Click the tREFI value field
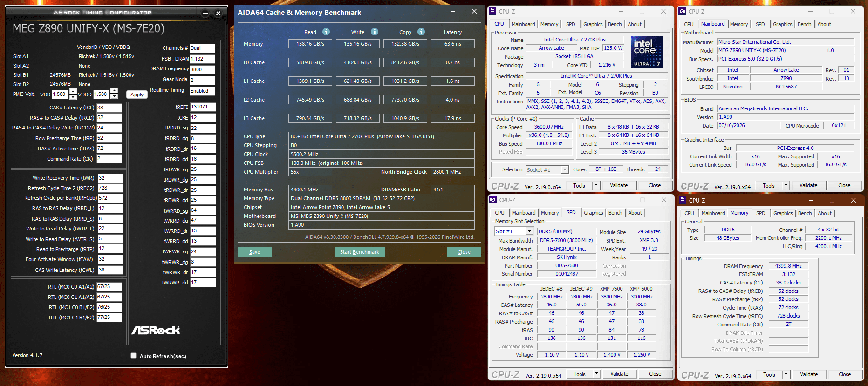The width and height of the screenshot is (868, 386). click(203, 107)
